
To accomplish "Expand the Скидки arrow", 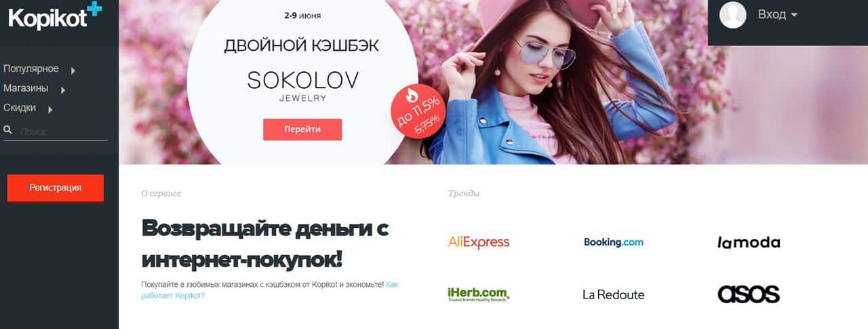I will 50,110.
